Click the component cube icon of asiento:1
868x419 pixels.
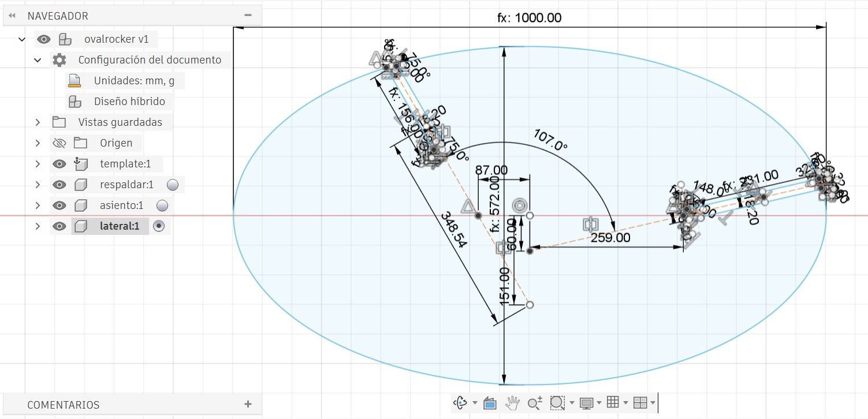(81, 205)
